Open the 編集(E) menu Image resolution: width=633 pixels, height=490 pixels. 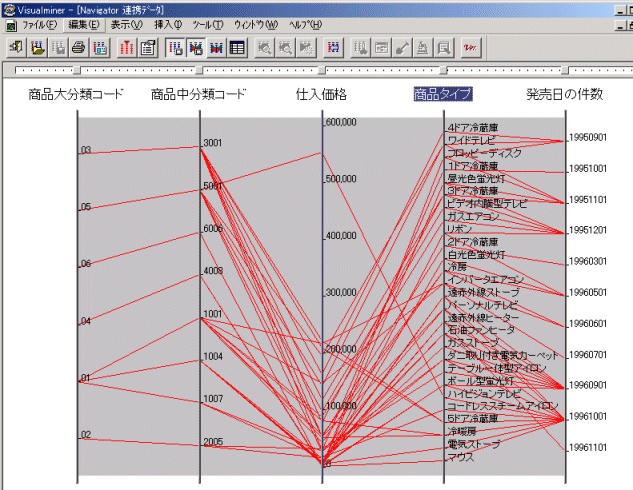click(84, 25)
